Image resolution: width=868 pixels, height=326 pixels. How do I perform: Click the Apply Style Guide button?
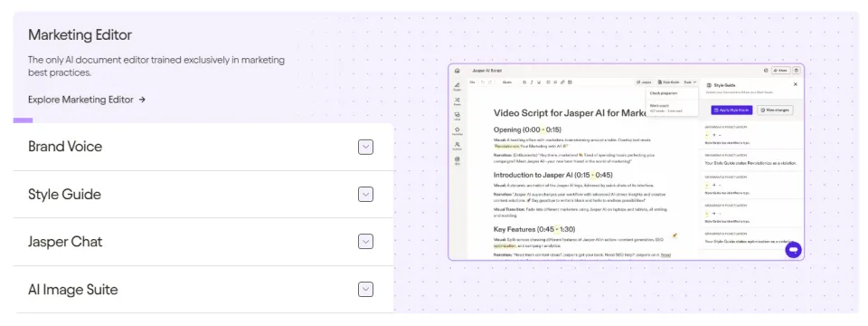pos(731,110)
